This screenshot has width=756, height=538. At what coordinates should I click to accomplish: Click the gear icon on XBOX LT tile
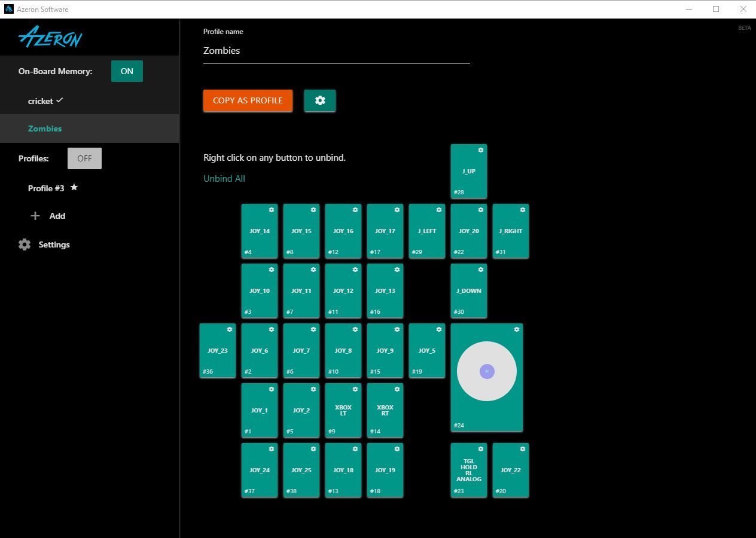tap(355, 389)
